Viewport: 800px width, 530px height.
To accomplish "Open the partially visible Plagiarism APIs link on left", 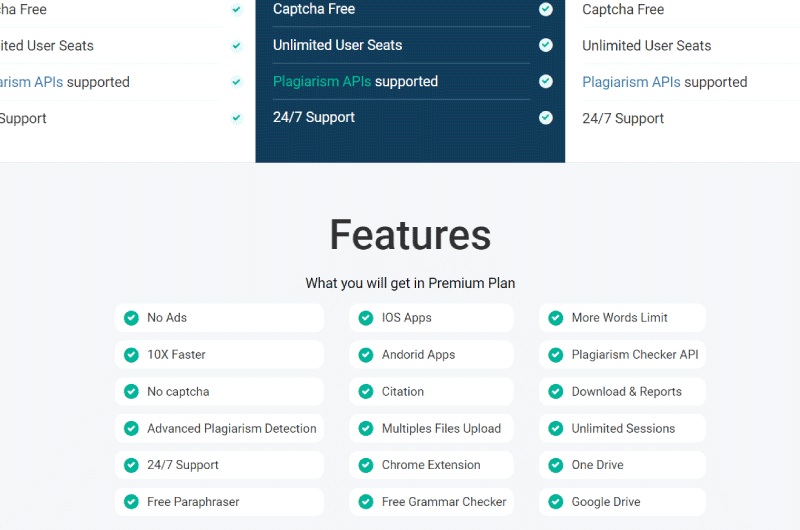I will (31, 82).
